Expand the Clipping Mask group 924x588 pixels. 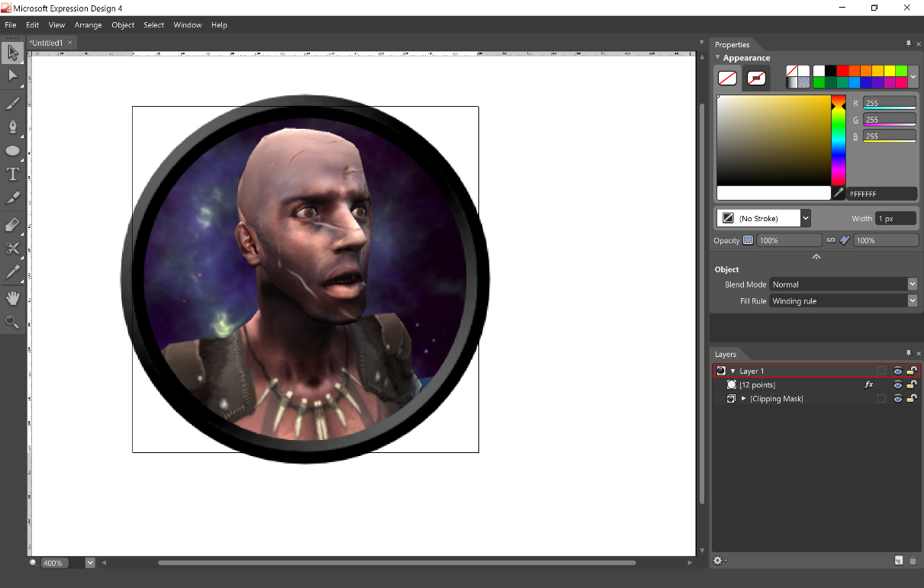tap(744, 399)
